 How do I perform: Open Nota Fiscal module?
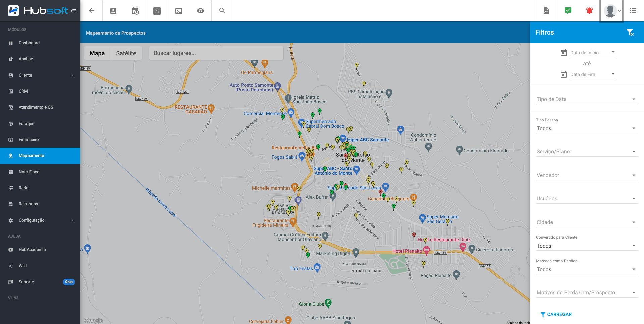click(x=40, y=172)
